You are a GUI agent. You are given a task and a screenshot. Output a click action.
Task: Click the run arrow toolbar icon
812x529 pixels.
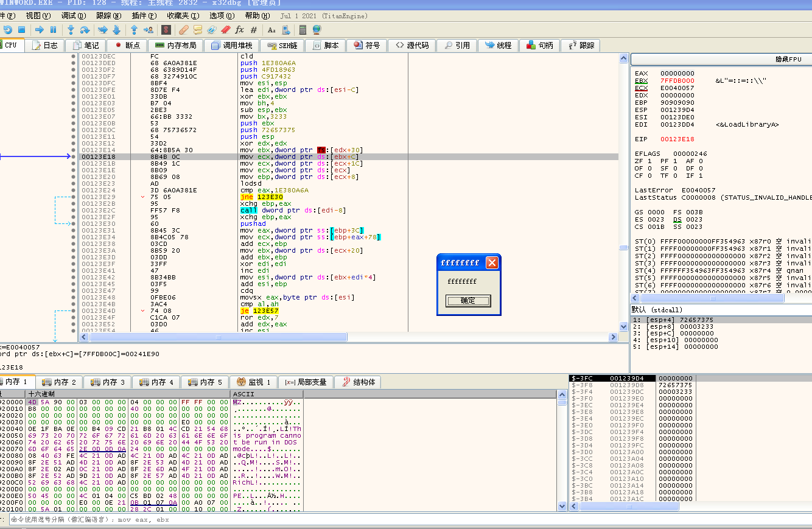click(x=39, y=29)
